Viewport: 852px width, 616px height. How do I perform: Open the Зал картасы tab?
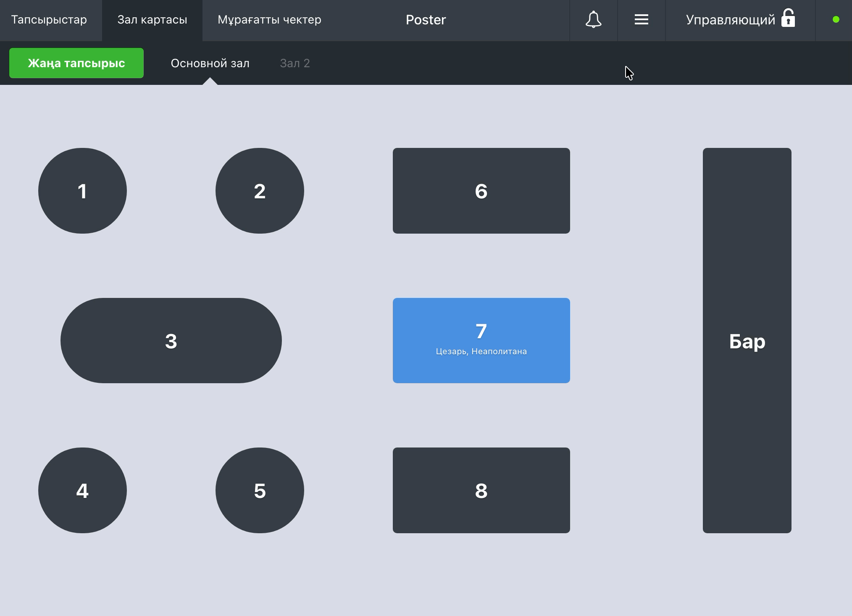[x=152, y=20]
